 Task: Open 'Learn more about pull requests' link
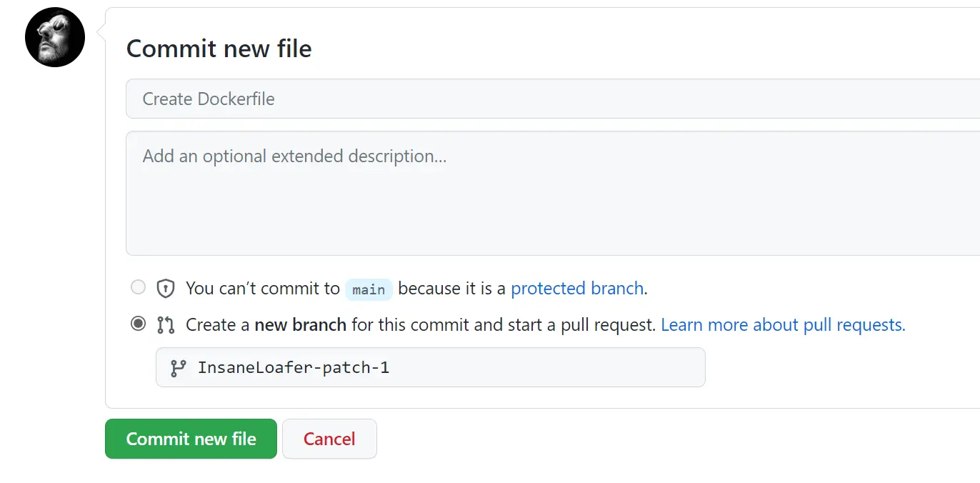pyautogui.click(x=783, y=325)
